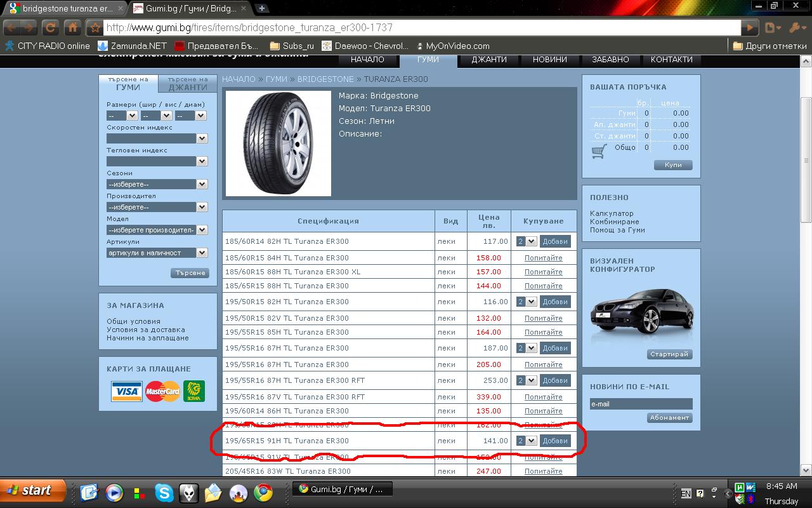Open the Производител dropdown

[157, 207]
